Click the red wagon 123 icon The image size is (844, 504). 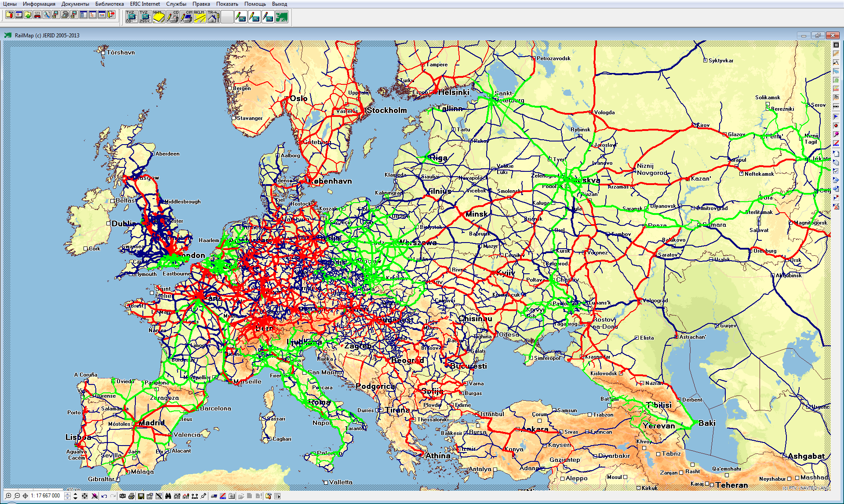(37, 15)
